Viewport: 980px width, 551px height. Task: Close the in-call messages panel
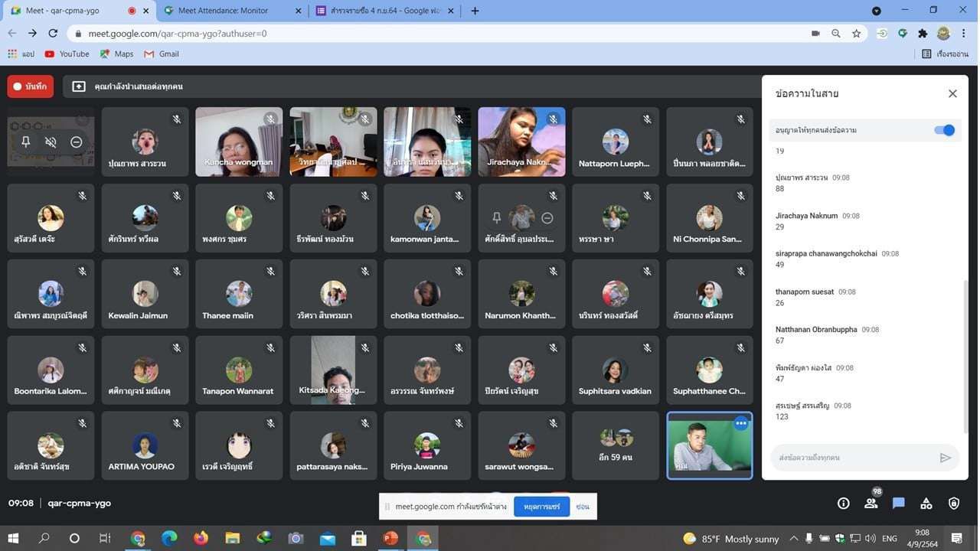952,93
